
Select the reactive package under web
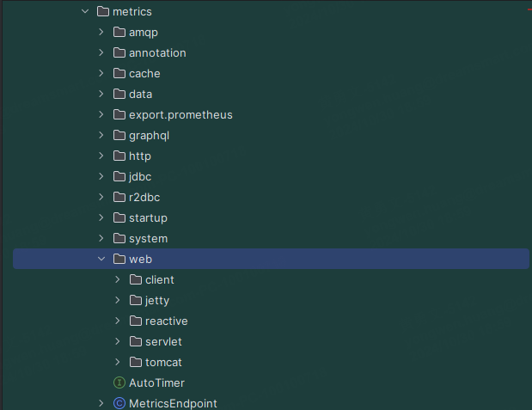tap(166, 321)
